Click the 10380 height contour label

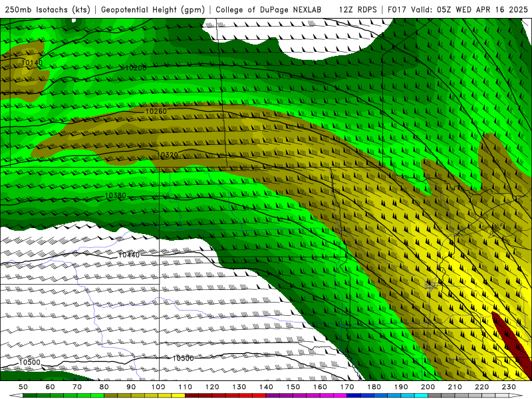point(115,196)
